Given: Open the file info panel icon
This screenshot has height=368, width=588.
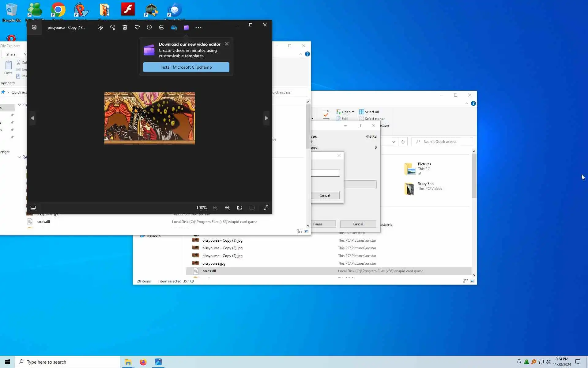Looking at the screenshot, I should pos(149,28).
